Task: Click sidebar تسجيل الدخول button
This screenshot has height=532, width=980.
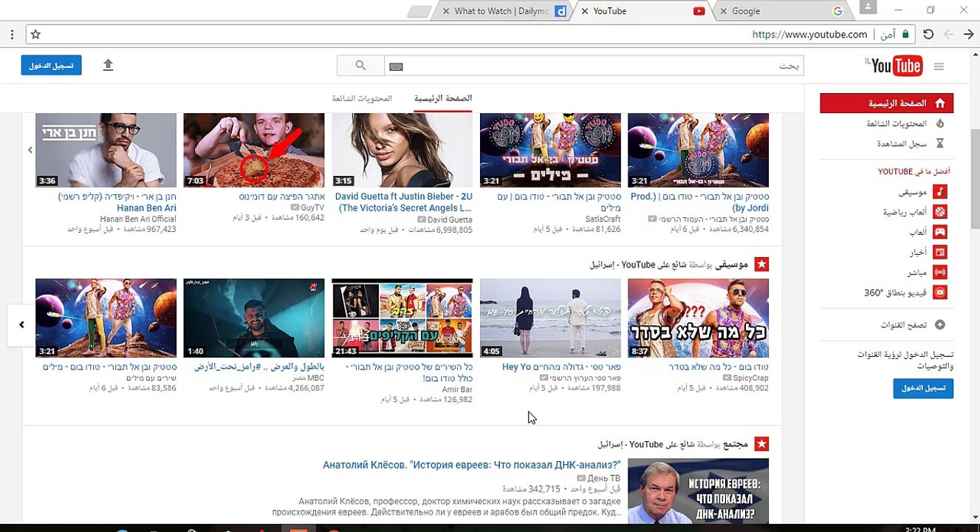Action: pos(923,388)
